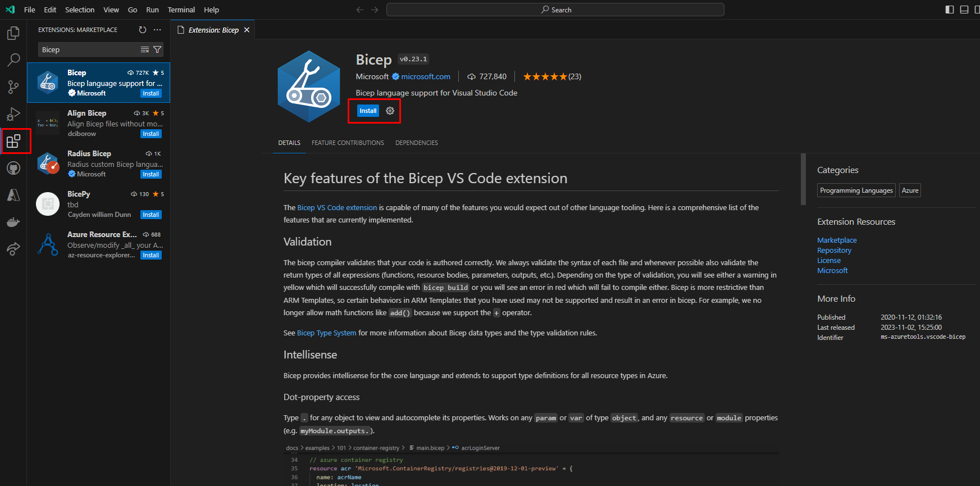The image size is (980, 486).
Task: Open the Go menu
Action: tap(133, 10)
